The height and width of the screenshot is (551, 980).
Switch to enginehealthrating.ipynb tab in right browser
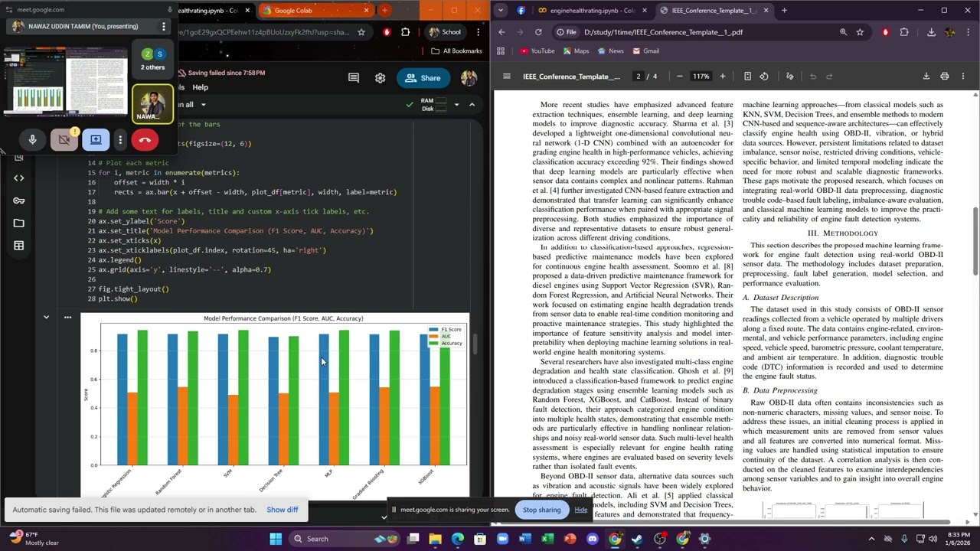[593, 11]
